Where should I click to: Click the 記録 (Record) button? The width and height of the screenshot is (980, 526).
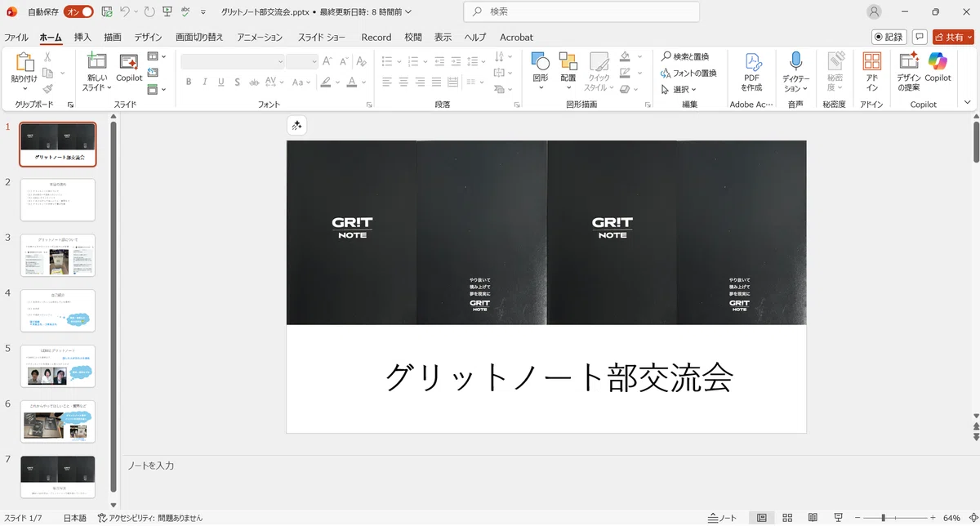pos(889,37)
